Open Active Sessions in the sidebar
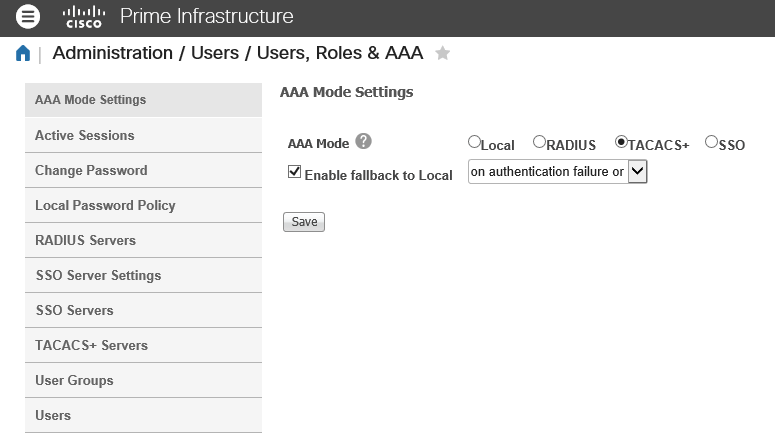The image size is (775, 438). pyautogui.click(x=85, y=135)
